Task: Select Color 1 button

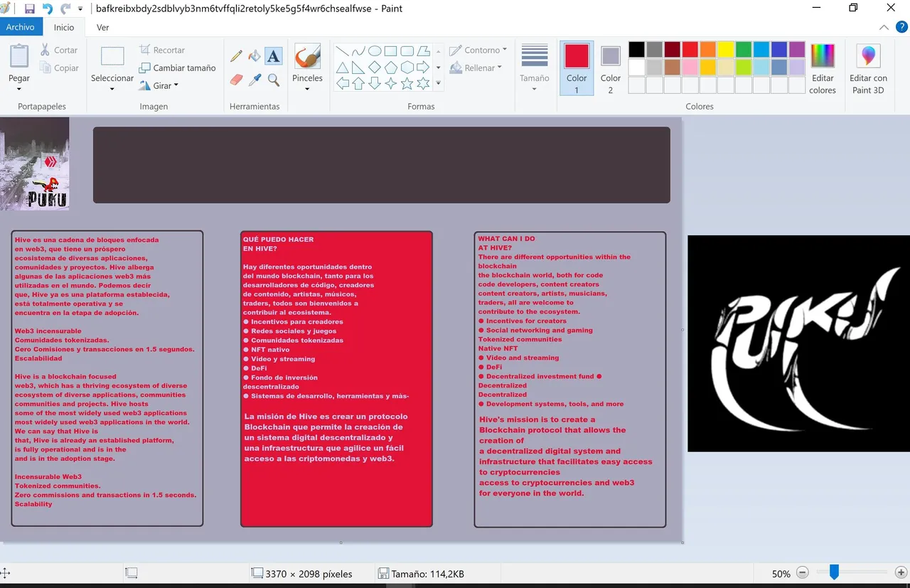Action: point(577,68)
